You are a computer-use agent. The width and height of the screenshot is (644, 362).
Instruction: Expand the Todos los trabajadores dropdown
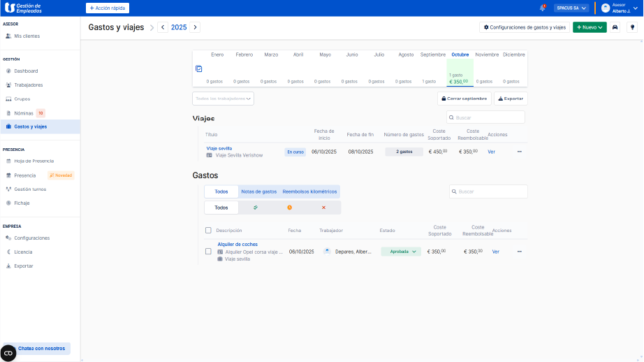click(x=223, y=99)
